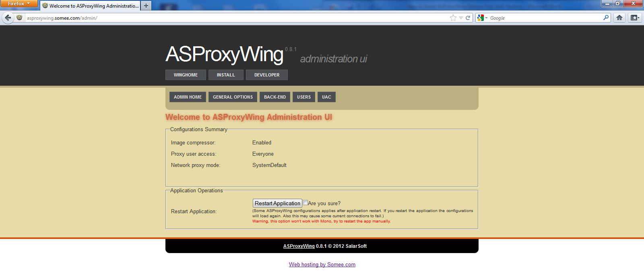Open the WINGHOME menu item

tap(186, 75)
